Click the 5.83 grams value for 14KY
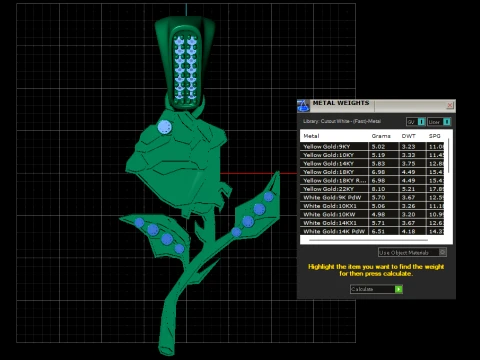Viewport: 480px width, 360px height. coord(378,164)
